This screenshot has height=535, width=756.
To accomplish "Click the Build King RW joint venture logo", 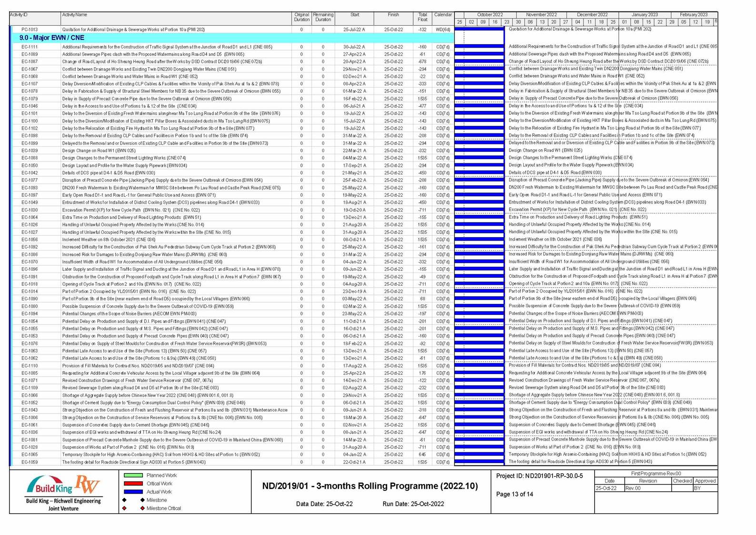I will coord(63,492).
